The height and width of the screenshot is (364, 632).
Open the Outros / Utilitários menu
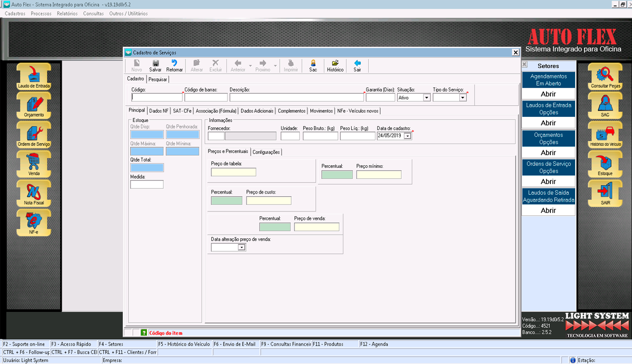[129, 13]
